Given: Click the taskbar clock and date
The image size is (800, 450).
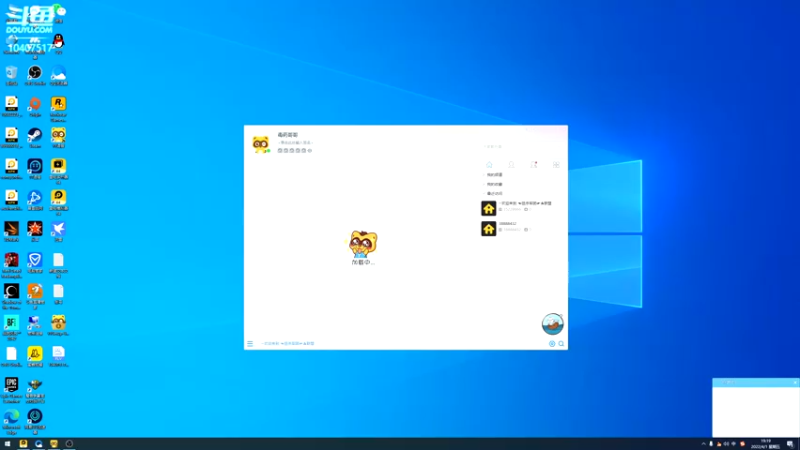Looking at the screenshot, I should coord(765,444).
